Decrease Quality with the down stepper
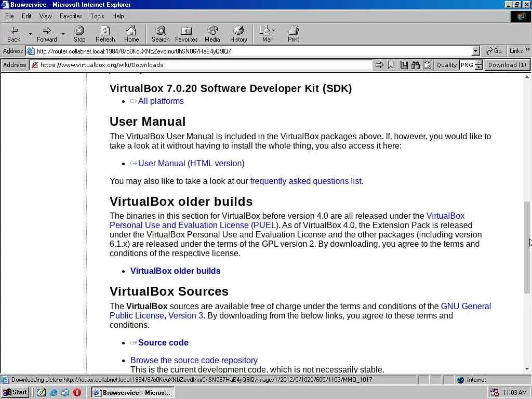Viewport: 532px width, 399px height. point(478,67)
